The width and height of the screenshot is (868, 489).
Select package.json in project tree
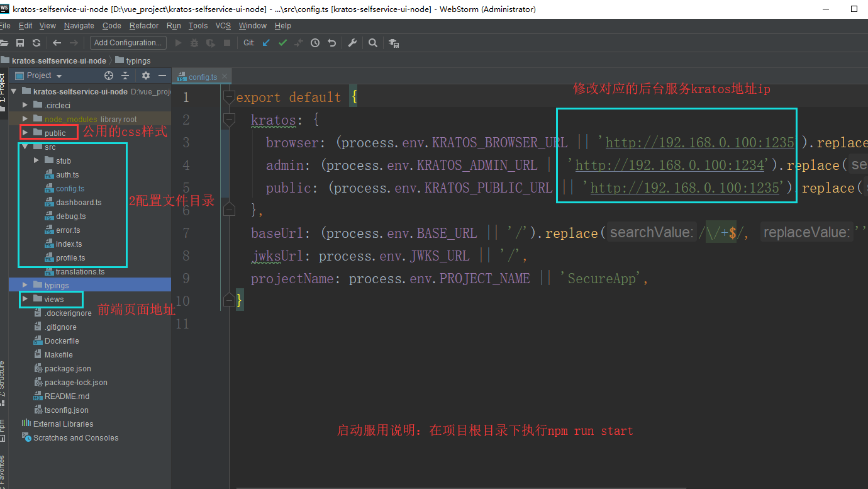(67, 369)
